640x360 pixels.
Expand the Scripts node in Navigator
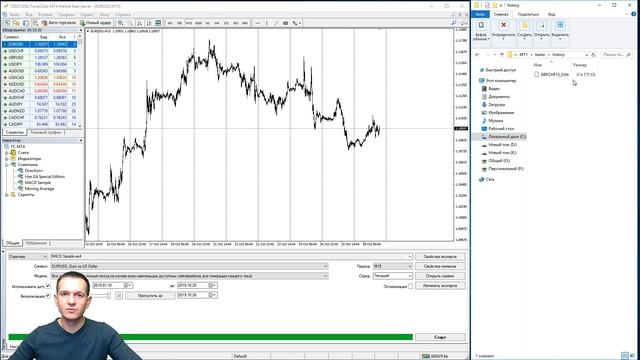click(x=7, y=195)
